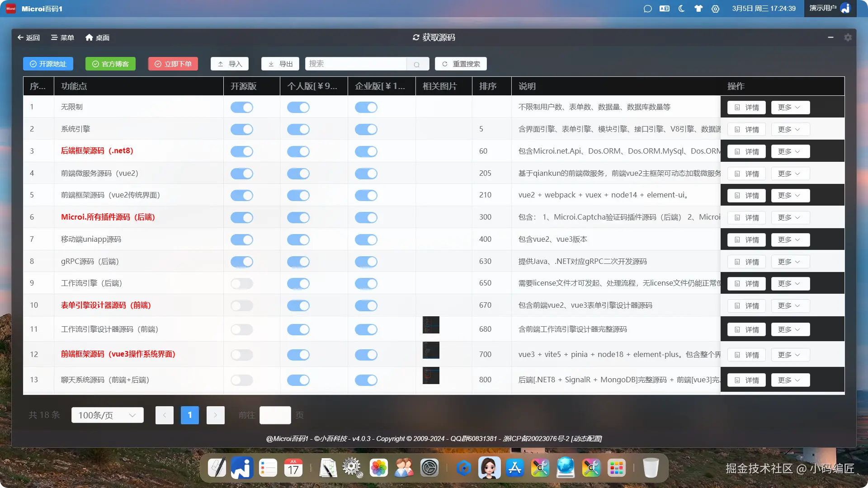Toggle 个人版 switch for 移动端uniapp源码
The image size is (868, 488).
pyautogui.click(x=298, y=239)
